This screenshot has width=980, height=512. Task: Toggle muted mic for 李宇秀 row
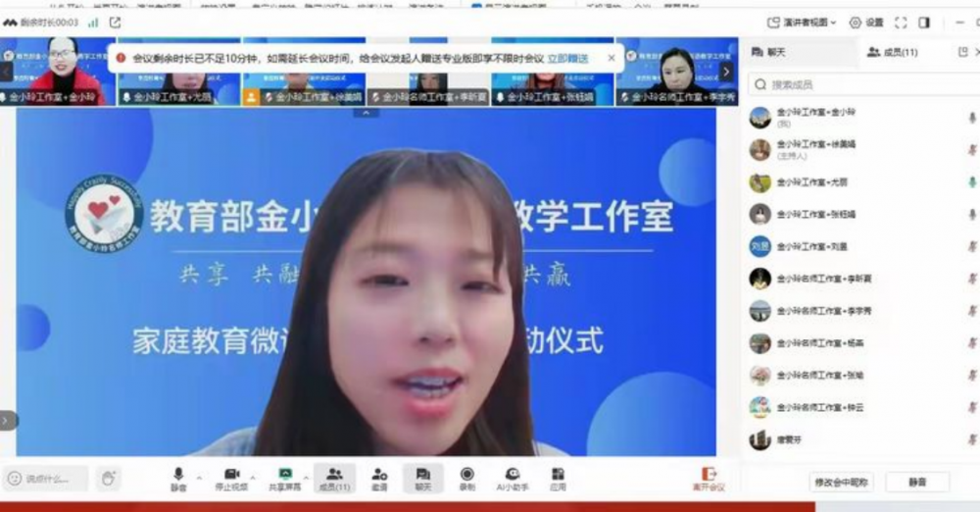point(972,311)
